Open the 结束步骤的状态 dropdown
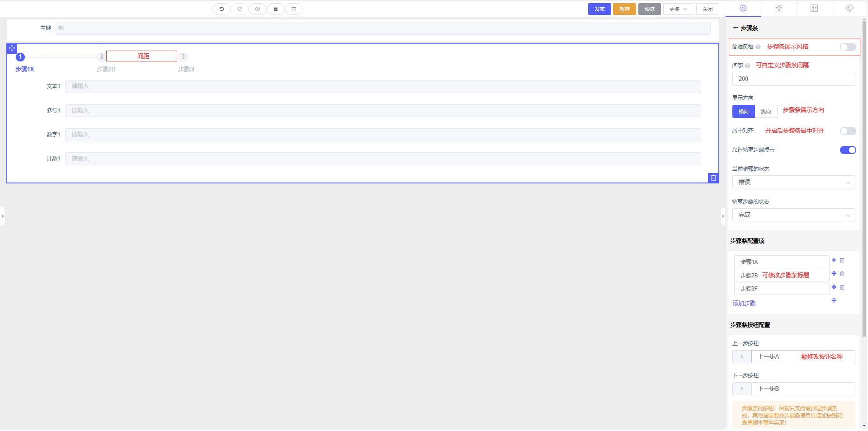This screenshot has width=868, height=431. pyautogui.click(x=793, y=215)
